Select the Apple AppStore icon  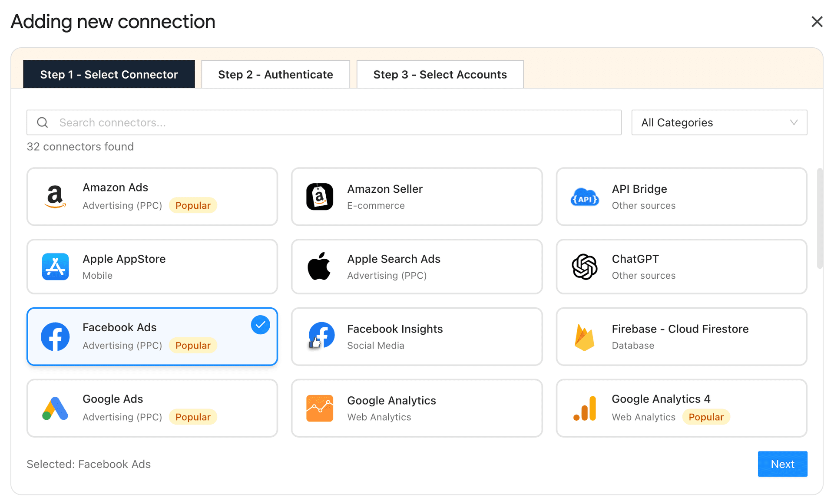pyautogui.click(x=55, y=267)
